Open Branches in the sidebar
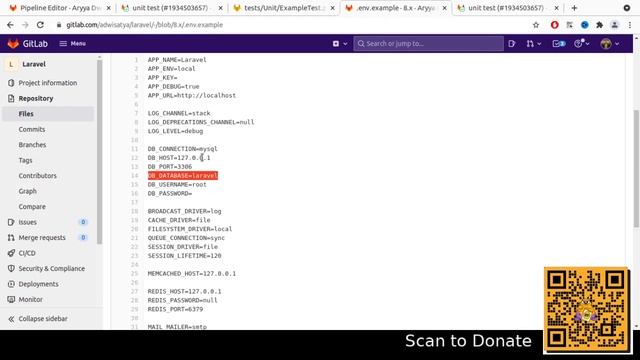The width and height of the screenshot is (640, 360). 32,145
